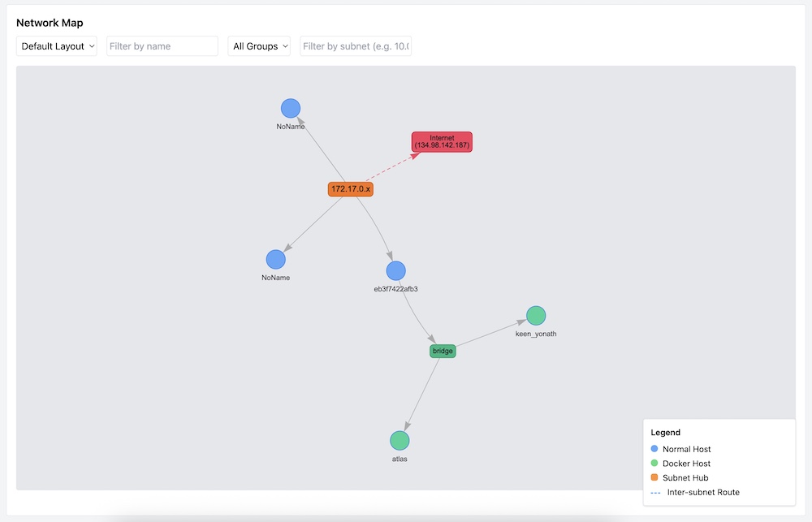The height and width of the screenshot is (522, 812).
Task: Click the green Docker Host legend swatch
Action: [654, 464]
